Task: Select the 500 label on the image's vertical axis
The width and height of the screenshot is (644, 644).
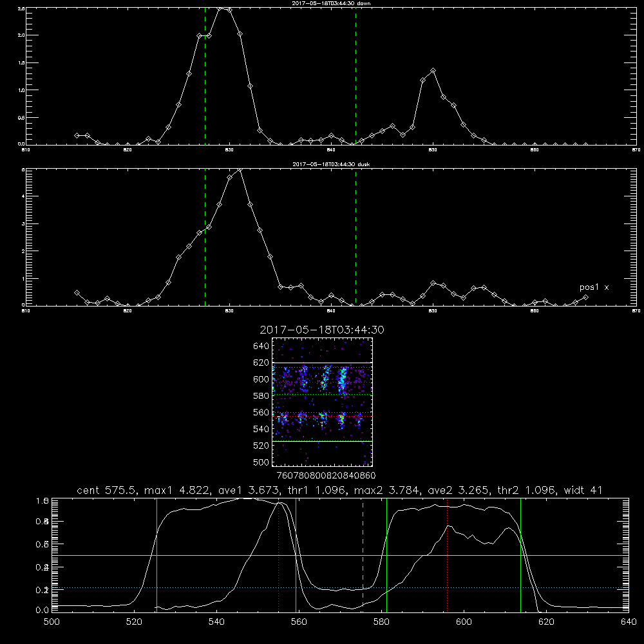Action: 261,462
